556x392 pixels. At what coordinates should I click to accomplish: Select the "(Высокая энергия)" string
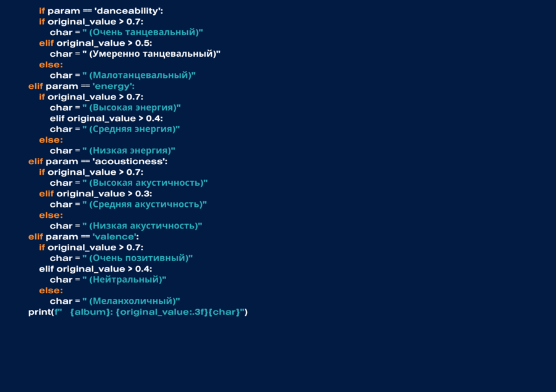point(132,107)
